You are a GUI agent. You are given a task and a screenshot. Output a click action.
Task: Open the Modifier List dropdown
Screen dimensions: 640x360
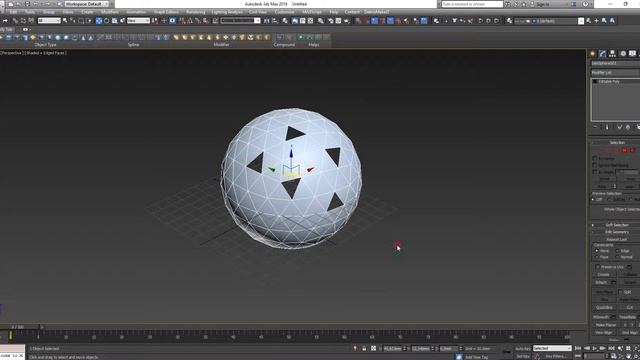[615, 73]
